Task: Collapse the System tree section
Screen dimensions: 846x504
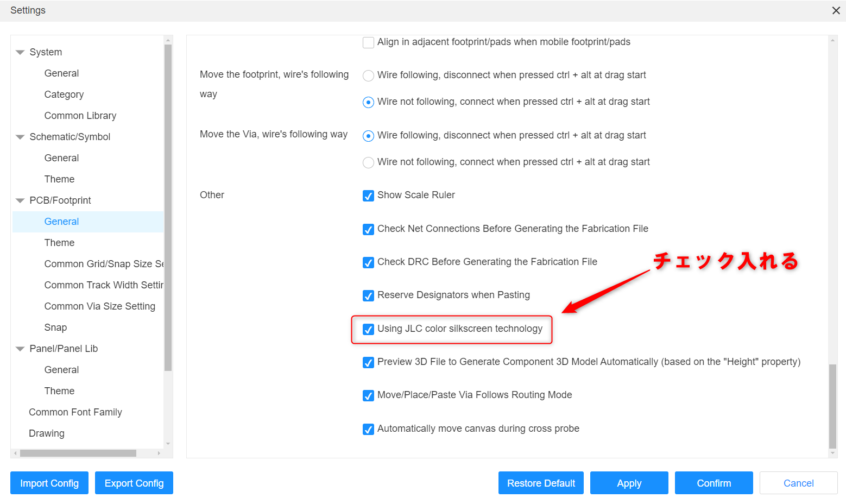Action: 21,53
